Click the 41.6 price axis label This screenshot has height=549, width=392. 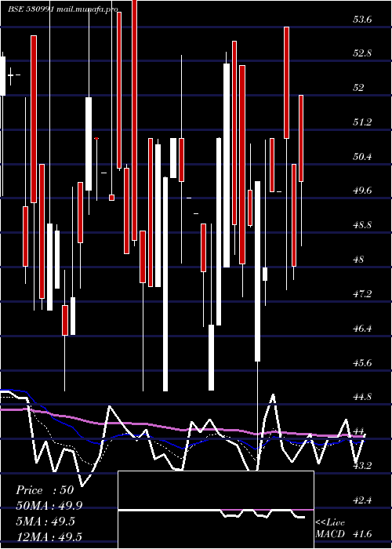click(x=362, y=534)
